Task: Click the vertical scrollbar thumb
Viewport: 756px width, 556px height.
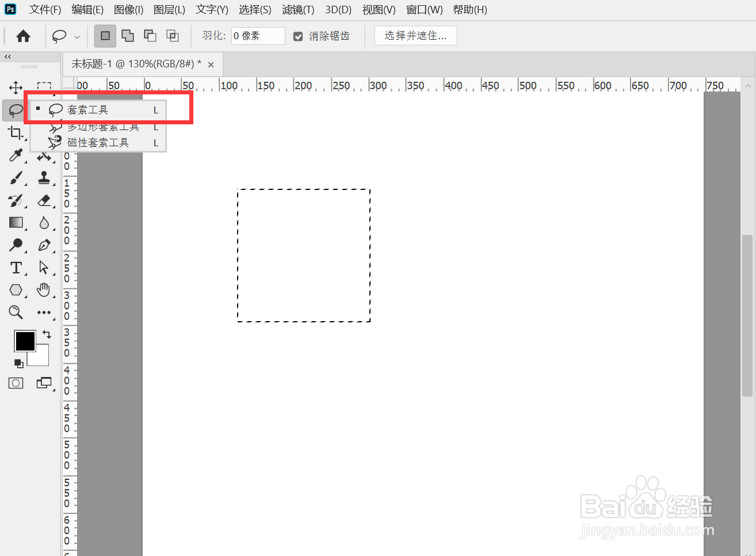Action: click(747, 315)
